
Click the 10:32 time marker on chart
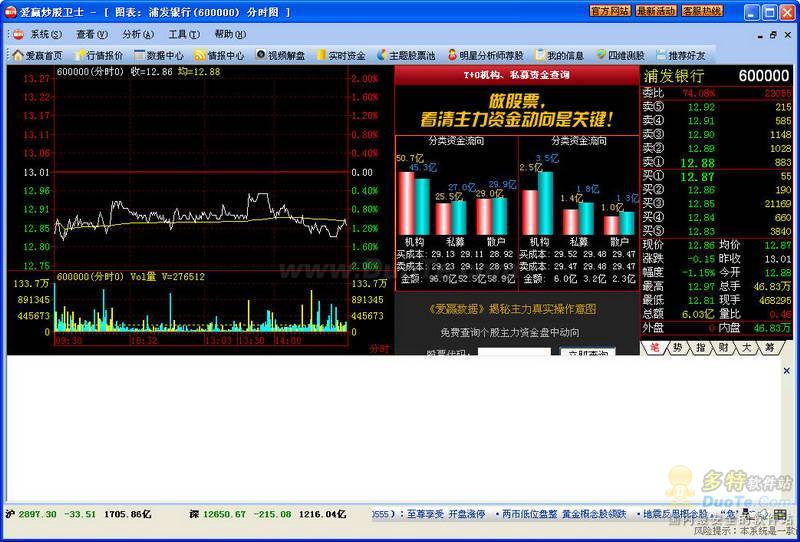[144, 340]
